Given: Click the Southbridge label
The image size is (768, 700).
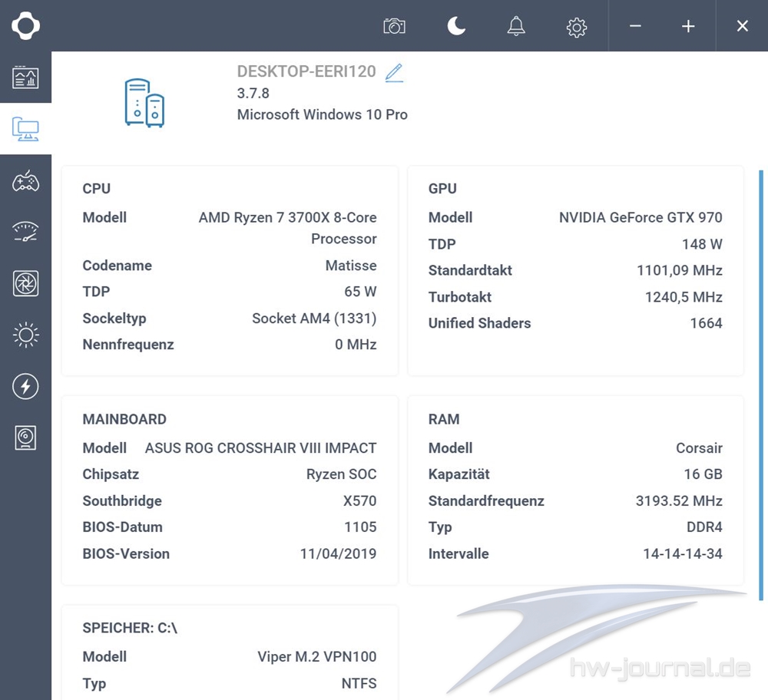Looking at the screenshot, I should (122, 500).
